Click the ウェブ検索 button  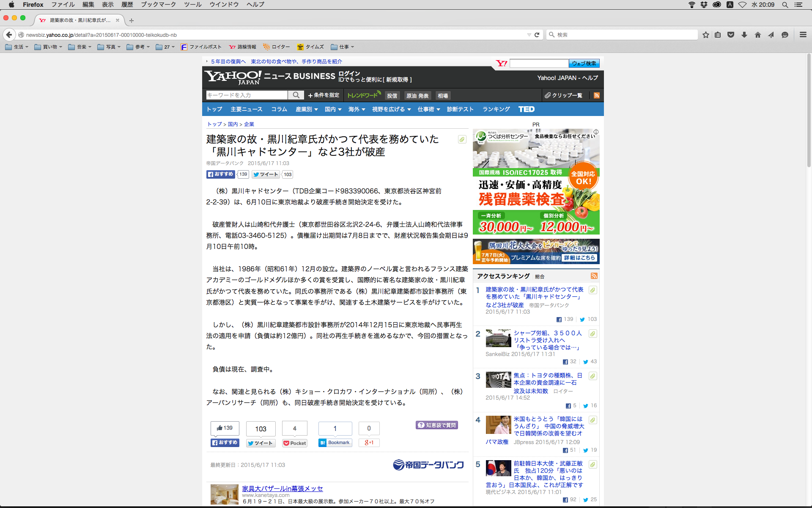point(584,63)
